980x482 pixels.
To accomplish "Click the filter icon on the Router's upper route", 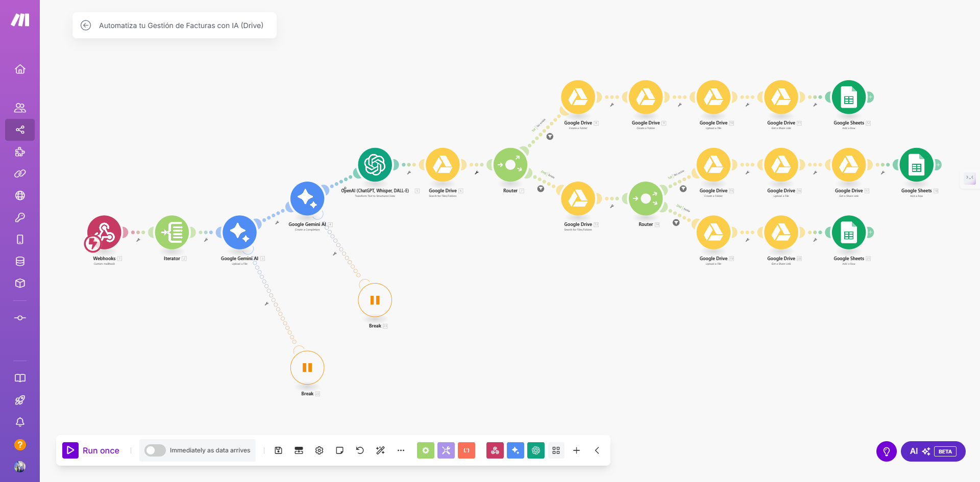I will click(x=550, y=137).
